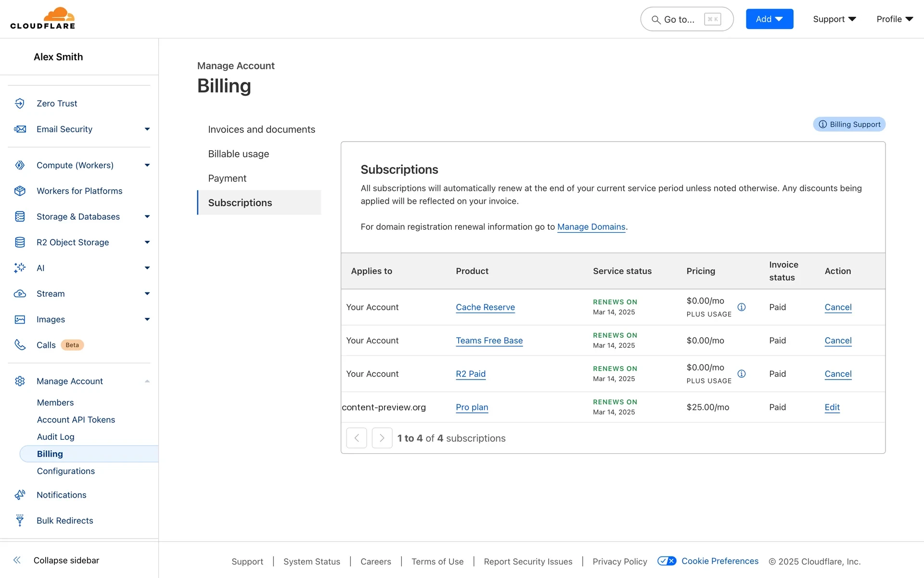Click the Compute (Workers) diamond icon
This screenshot has width=924, height=578.
(x=20, y=165)
